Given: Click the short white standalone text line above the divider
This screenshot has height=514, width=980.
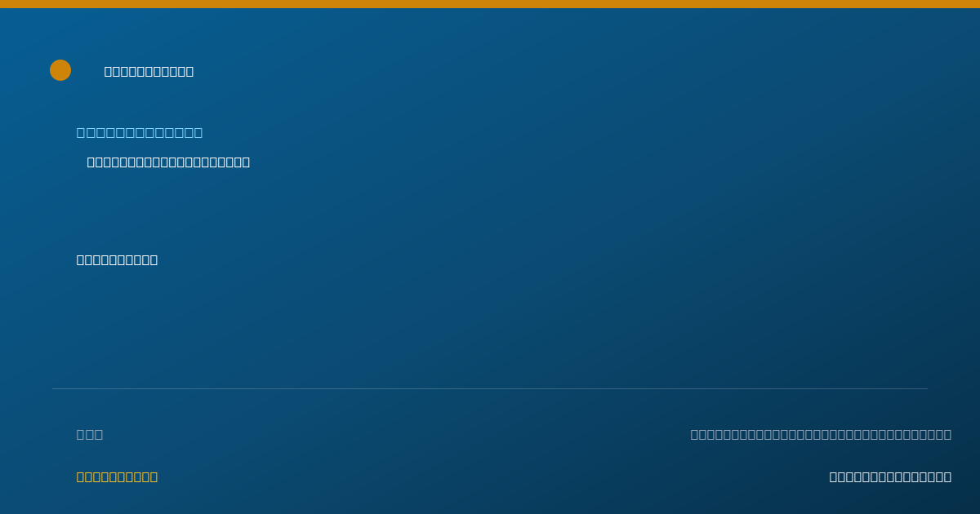Looking at the screenshot, I should pyautogui.click(x=117, y=260).
